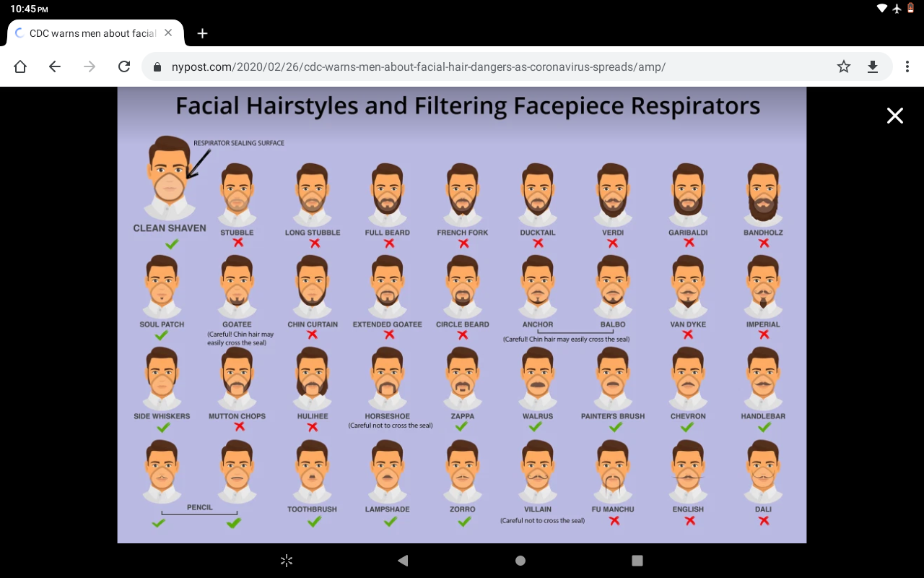Viewport: 924px width, 578px height.
Task: Close the CDC warns men tab
Action: 168,33
